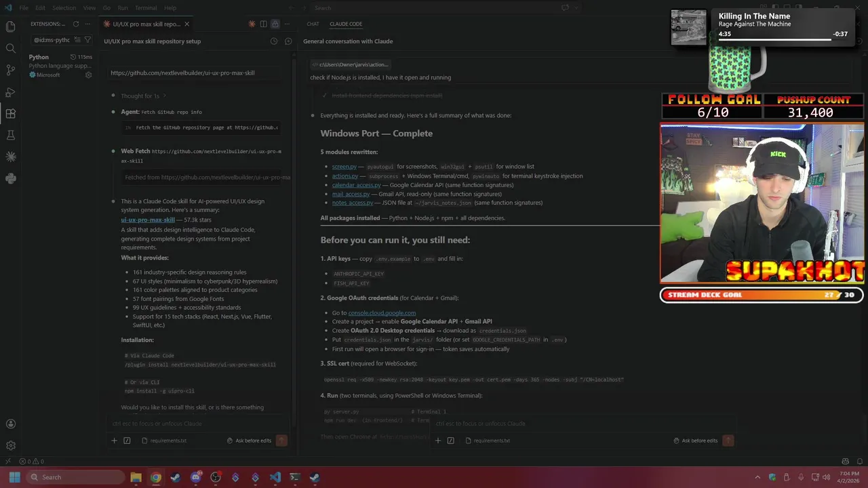Image resolution: width=868 pixels, height=488 pixels.
Task: Open Chrome from the taskbar
Action: tap(155, 477)
